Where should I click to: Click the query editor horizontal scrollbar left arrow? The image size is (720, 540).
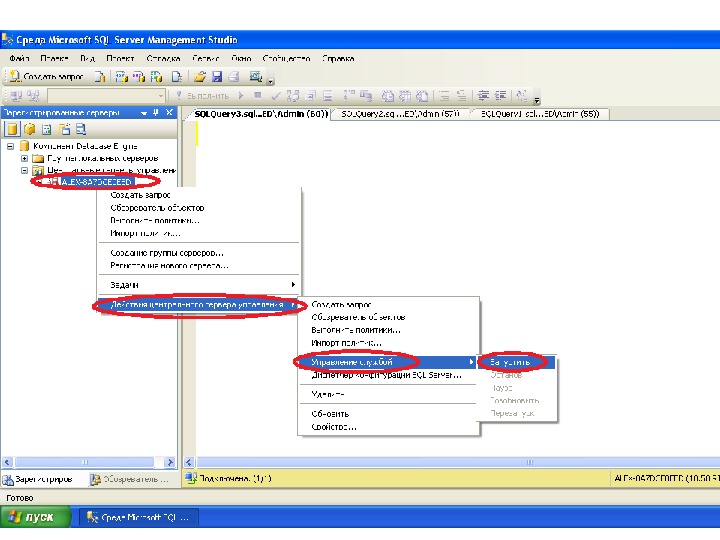click(x=189, y=462)
